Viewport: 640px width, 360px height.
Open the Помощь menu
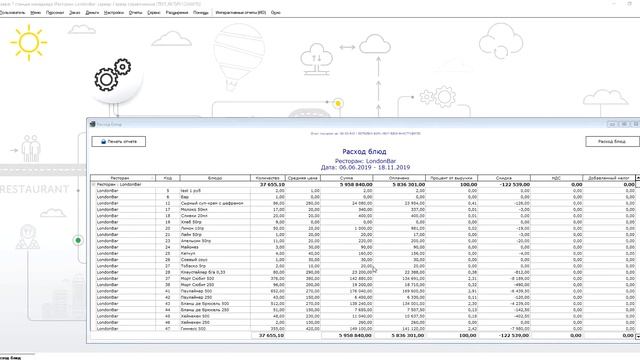tap(200, 13)
